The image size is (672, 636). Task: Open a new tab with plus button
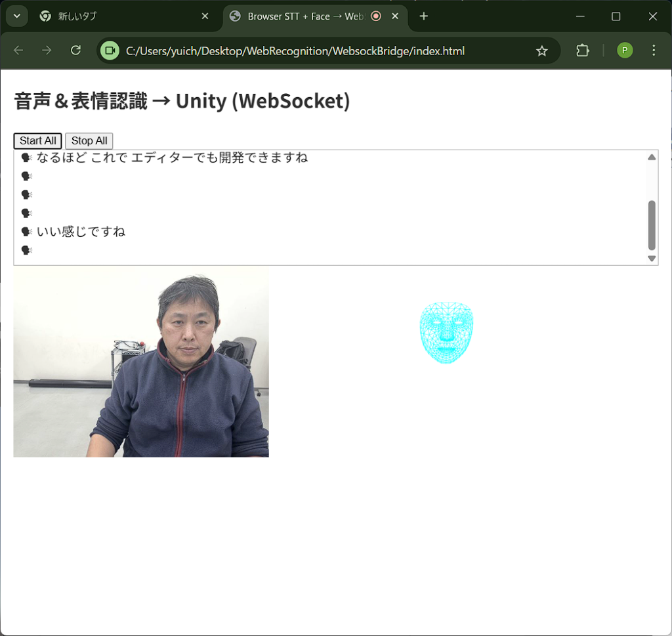[424, 16]
